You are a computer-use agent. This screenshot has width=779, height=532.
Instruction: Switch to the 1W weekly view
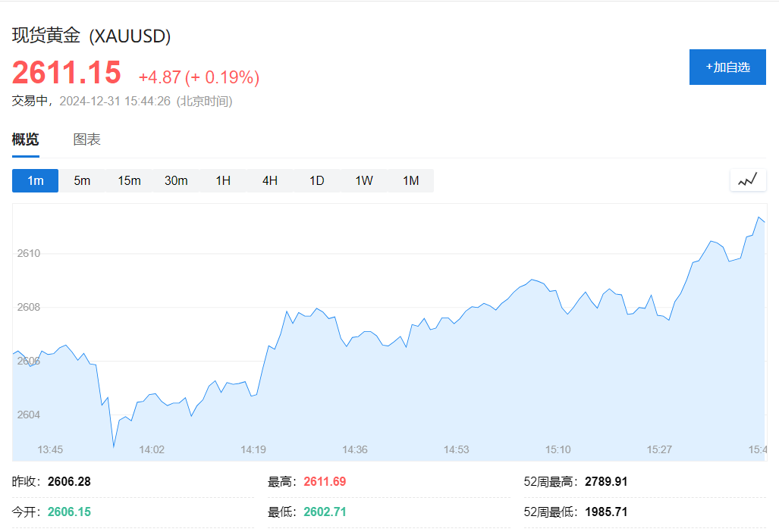point(363,180)
